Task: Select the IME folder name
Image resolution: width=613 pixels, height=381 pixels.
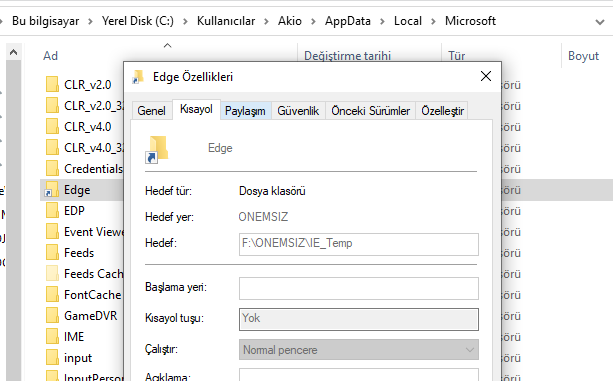Action: click(x=74, y=337)
